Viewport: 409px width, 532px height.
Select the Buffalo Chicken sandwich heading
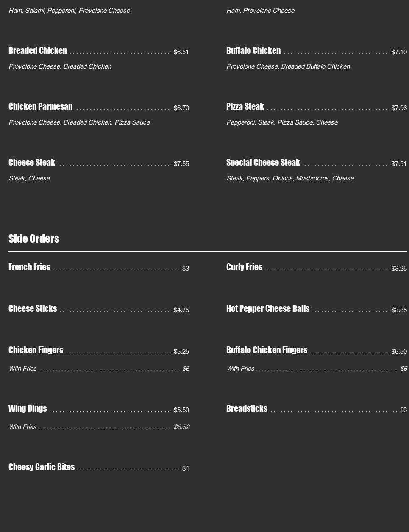coord(253,51)
